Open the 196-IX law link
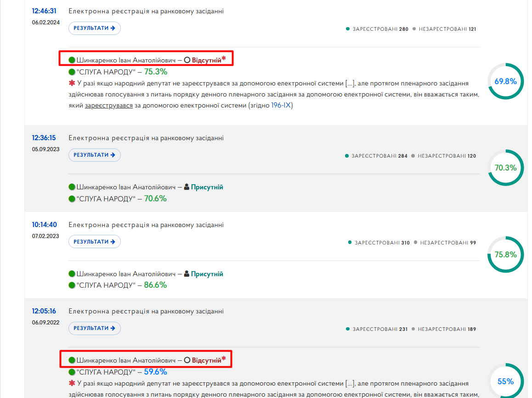This screenshot has width=532, height=398. click(281, 105)
